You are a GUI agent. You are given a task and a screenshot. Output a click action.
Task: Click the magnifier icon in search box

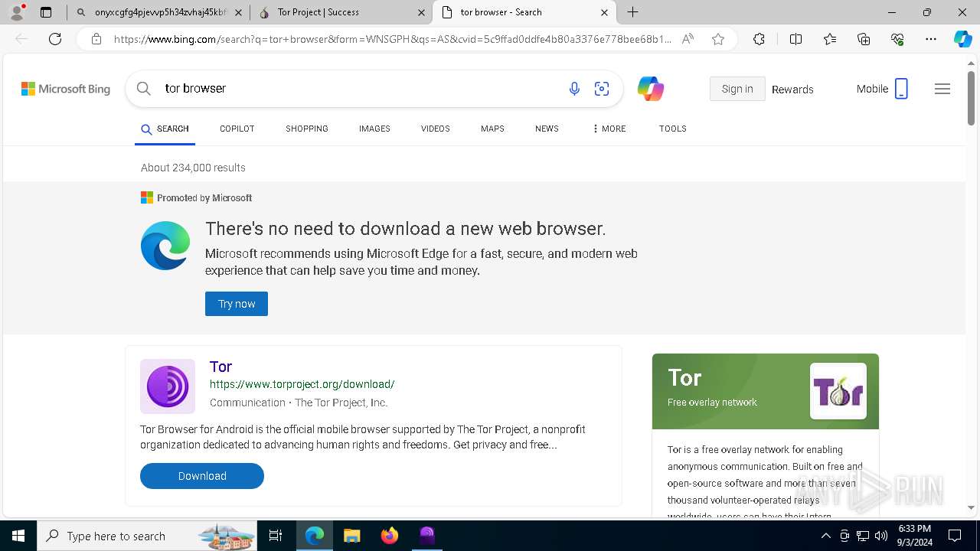click(x=143, y=89)
